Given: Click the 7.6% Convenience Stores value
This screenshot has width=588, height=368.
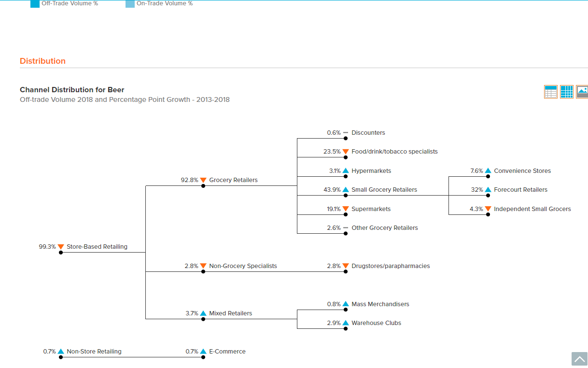Looking at the screenshot, I should click(x=476, y=171).
